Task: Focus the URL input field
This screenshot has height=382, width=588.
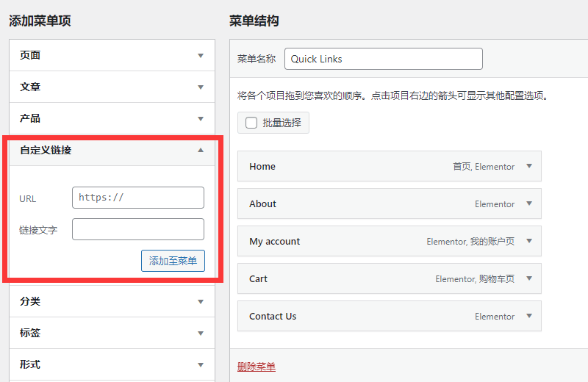Action: (x=138, y=198)
